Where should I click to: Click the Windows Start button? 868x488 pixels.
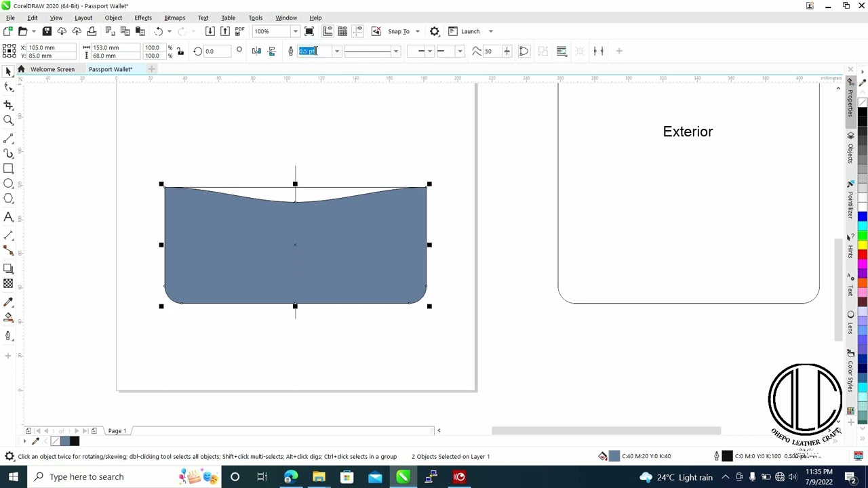pos(13,476)
